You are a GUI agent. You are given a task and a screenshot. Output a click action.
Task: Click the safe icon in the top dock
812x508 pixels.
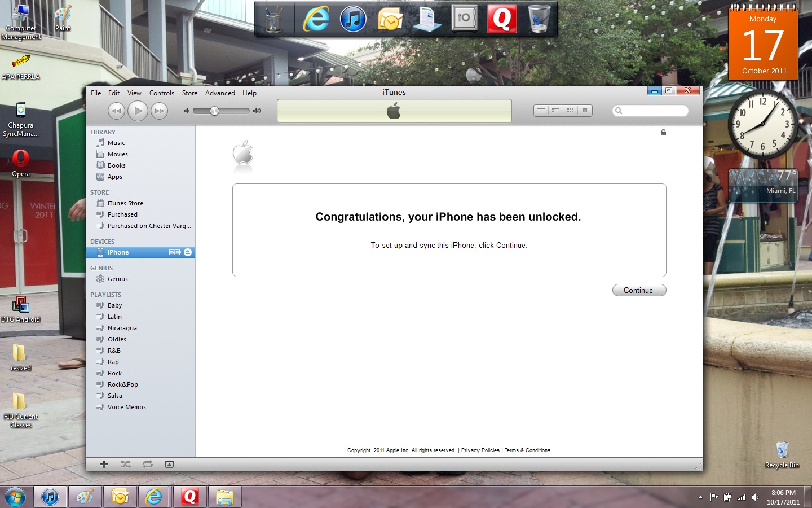click(464, 19)
